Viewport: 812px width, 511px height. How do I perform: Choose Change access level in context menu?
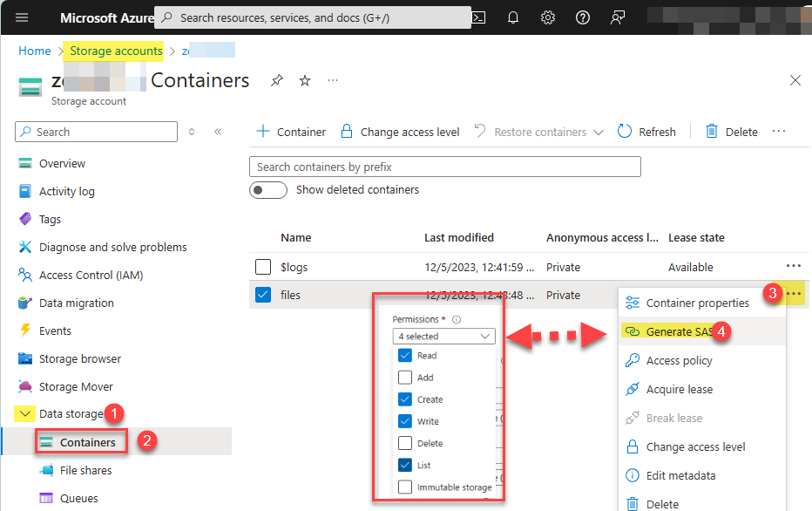[702, 446]
